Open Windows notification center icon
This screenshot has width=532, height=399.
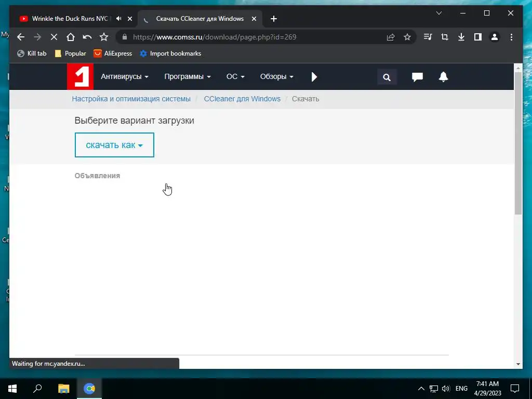tap(515, 389)
